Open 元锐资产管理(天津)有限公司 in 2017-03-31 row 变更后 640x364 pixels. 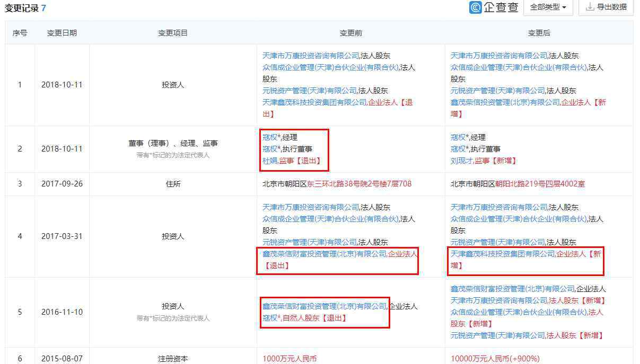coord(497,242)
